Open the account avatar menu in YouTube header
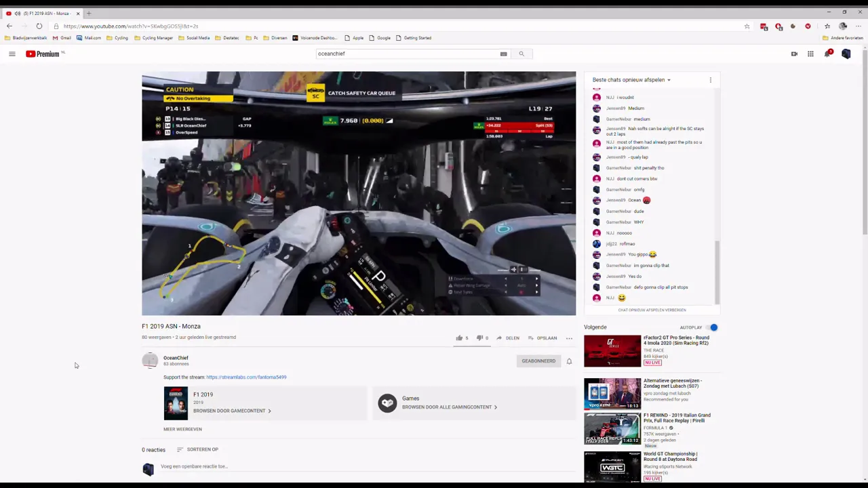The width and height of the screenshot is (868, 488). tap(846, 54)
